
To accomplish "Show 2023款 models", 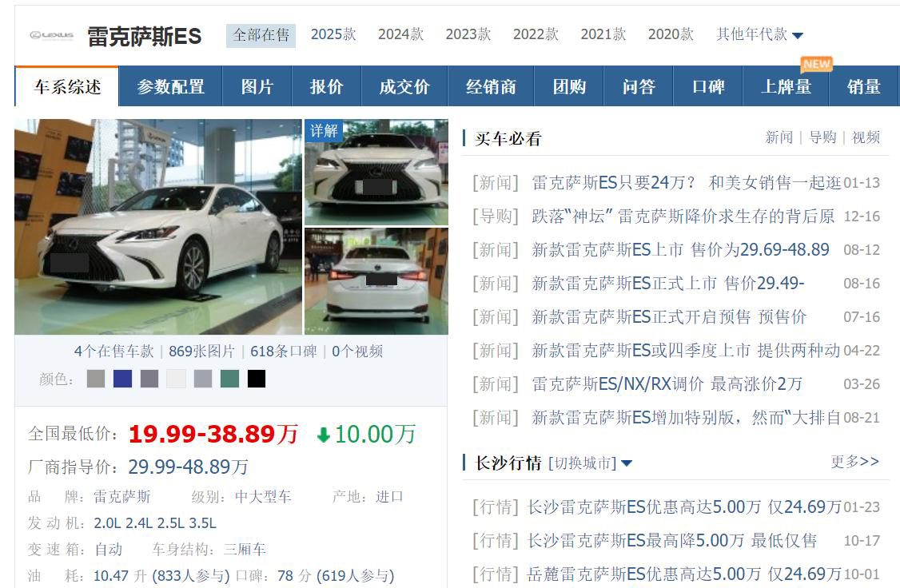I will click(468, 34).
